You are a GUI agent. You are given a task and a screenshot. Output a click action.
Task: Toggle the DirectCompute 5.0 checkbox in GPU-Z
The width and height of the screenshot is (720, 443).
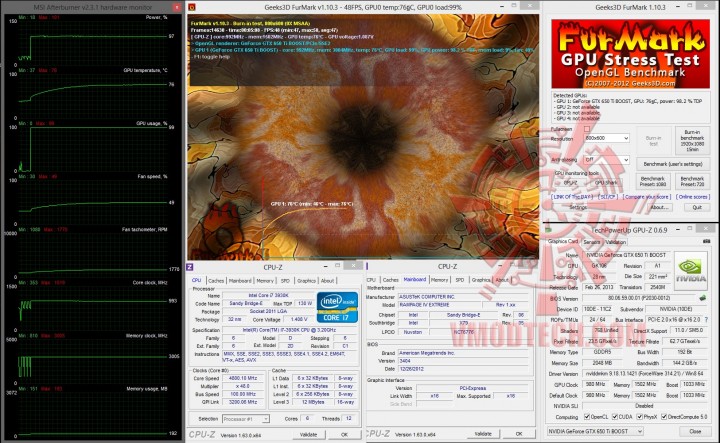click(x=664, y=417)
